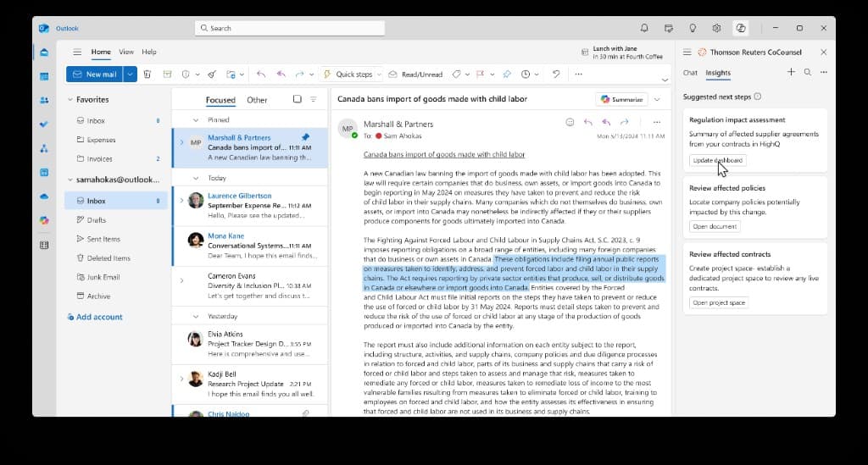Image resolution: width=868 pixels, height=465 pixels.
Task: Open CoCounsel panel hamburger menu
Action: coord(687,52)
